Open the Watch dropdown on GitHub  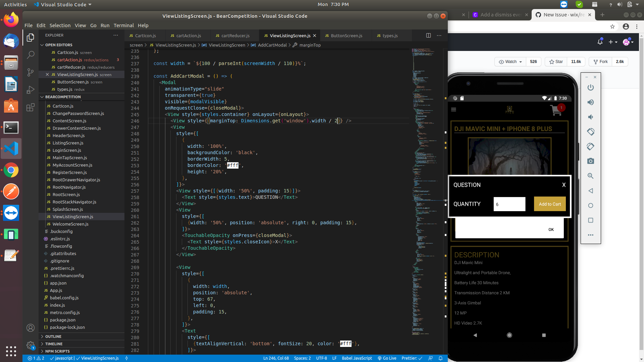[x=509, y=62]
